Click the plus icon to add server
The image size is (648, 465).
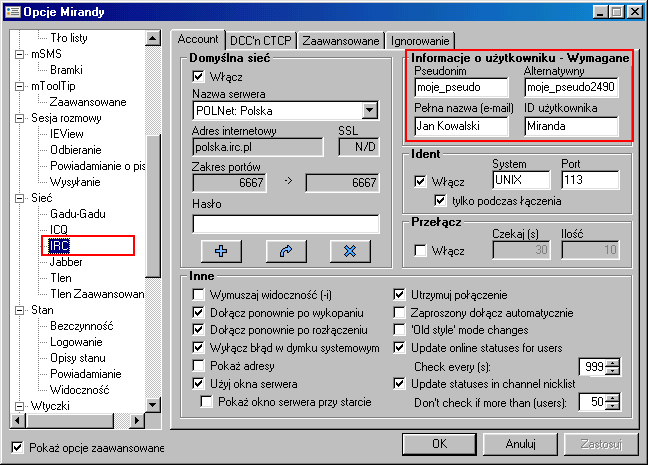pos(221,250)
